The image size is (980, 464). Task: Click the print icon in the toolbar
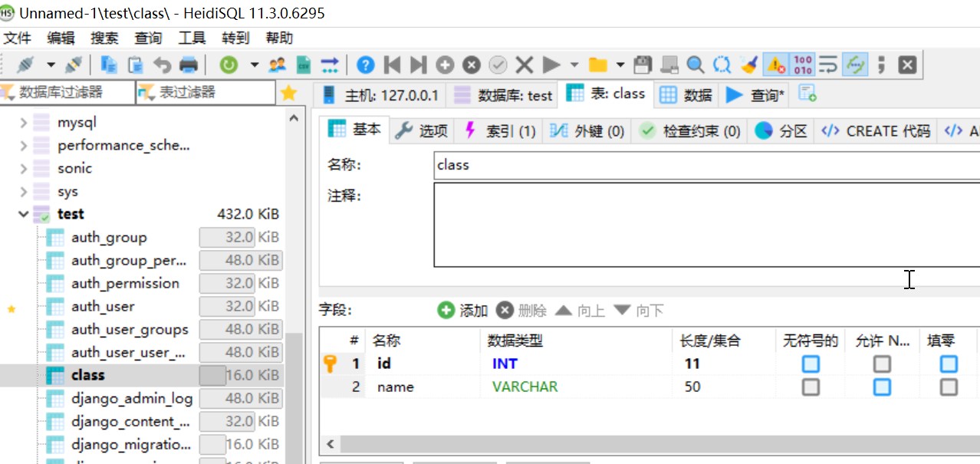[x=188, y=65]
